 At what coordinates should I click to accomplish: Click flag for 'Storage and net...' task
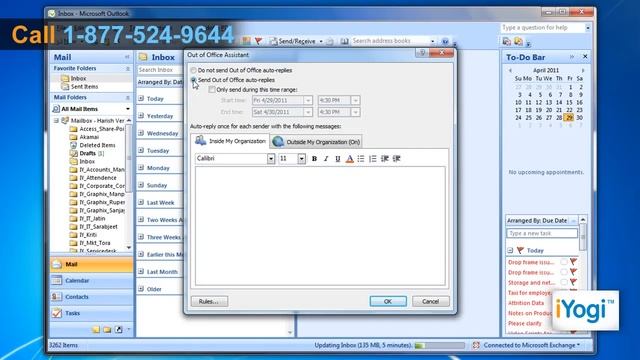coord(573,282)
